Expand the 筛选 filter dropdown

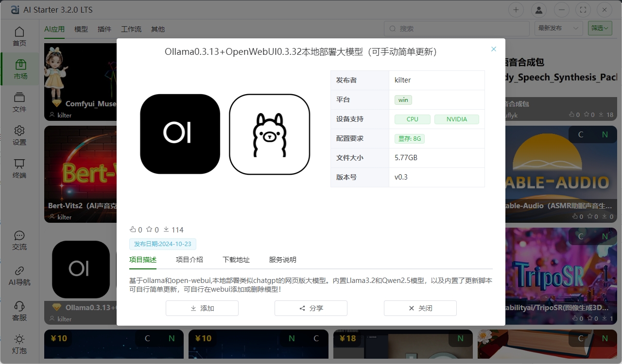600,28
